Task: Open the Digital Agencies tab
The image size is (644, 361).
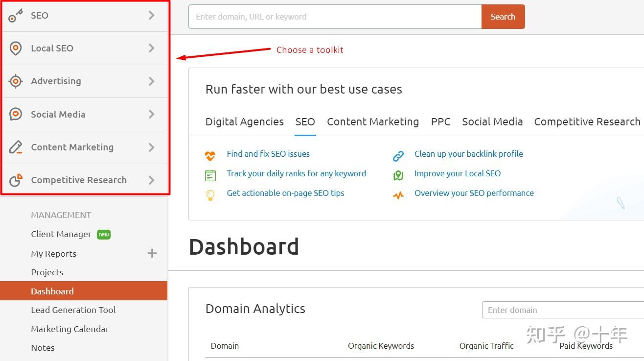Action: 244,121
